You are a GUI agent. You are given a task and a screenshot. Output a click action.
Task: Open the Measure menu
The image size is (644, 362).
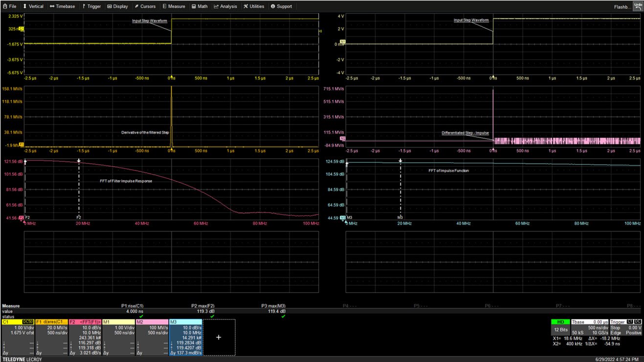pos(173,6)
